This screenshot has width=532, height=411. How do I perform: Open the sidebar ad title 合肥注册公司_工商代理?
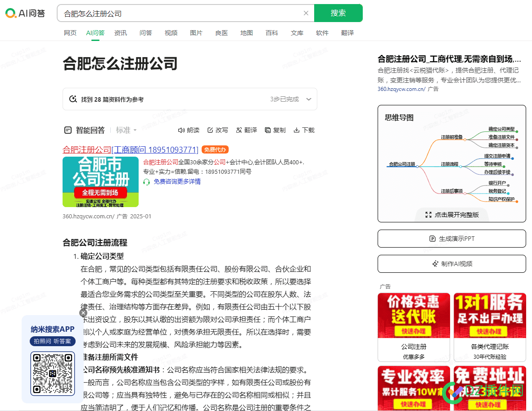tap(449, 59)
